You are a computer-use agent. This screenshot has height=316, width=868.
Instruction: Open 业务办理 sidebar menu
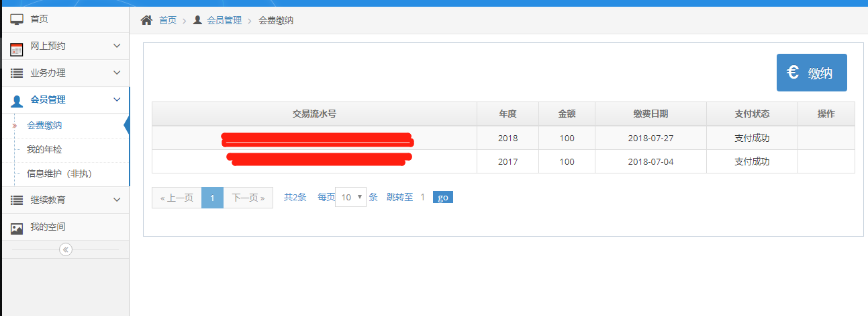[x=64, y=73]
